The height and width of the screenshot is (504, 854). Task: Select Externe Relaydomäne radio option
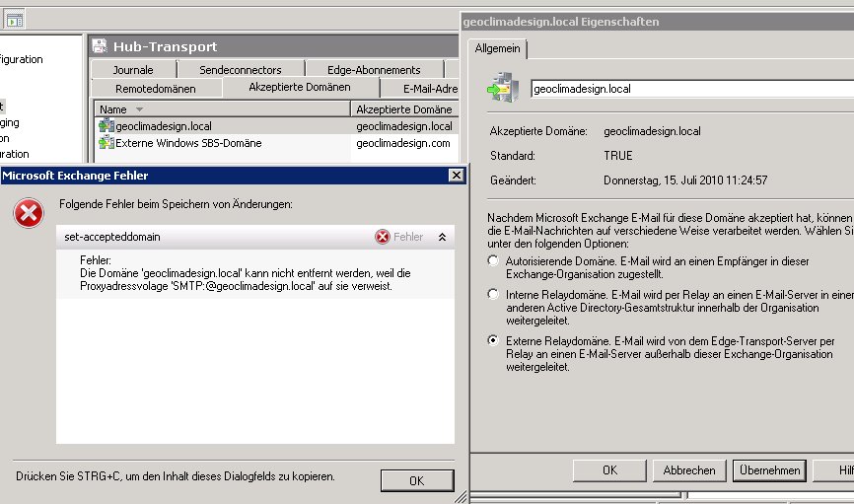point(493,340)
